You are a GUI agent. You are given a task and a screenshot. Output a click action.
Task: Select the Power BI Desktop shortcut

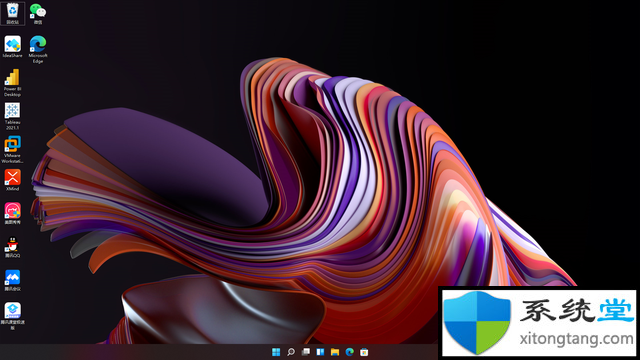[13, 83]
